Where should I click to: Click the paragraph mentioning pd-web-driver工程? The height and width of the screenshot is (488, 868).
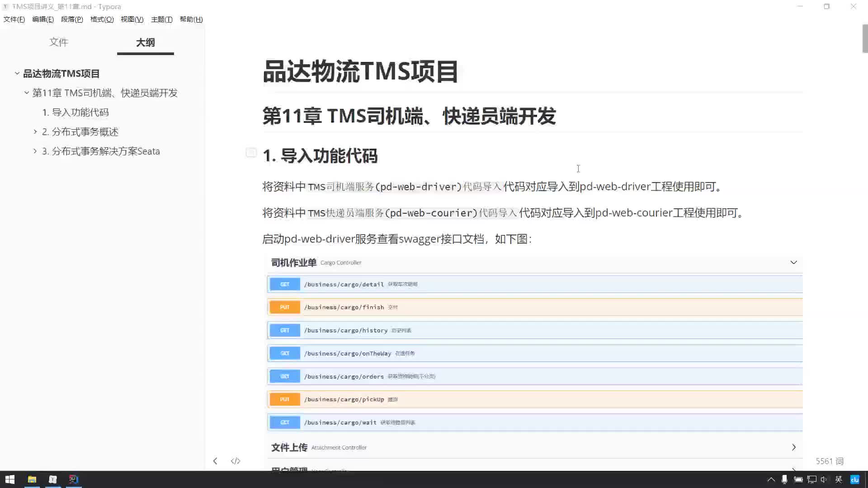[x=494, y=187]
